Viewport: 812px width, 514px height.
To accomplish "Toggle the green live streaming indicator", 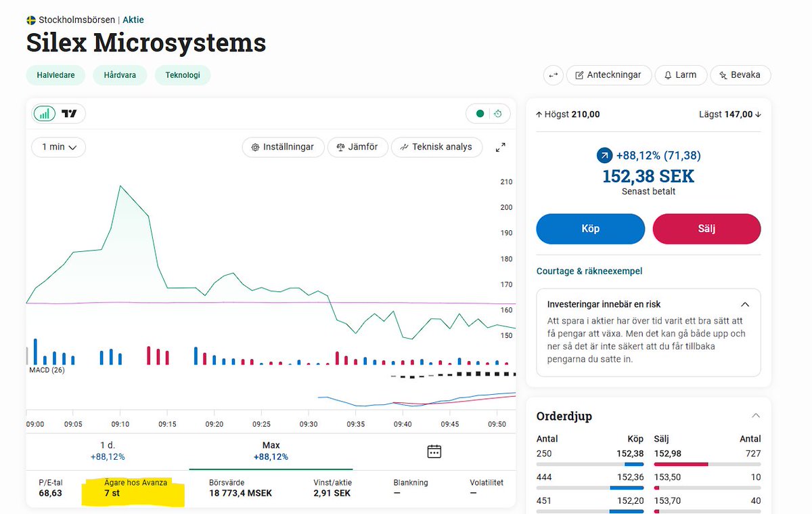I will [x=480, y=114].
